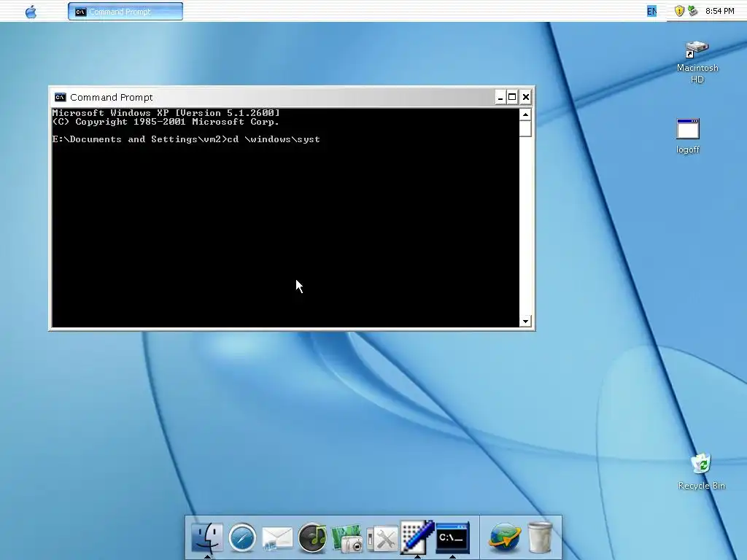This screenshot has width=747, height=560.
Task: Open the Trash can dock icon
Action: click(540, 537)
